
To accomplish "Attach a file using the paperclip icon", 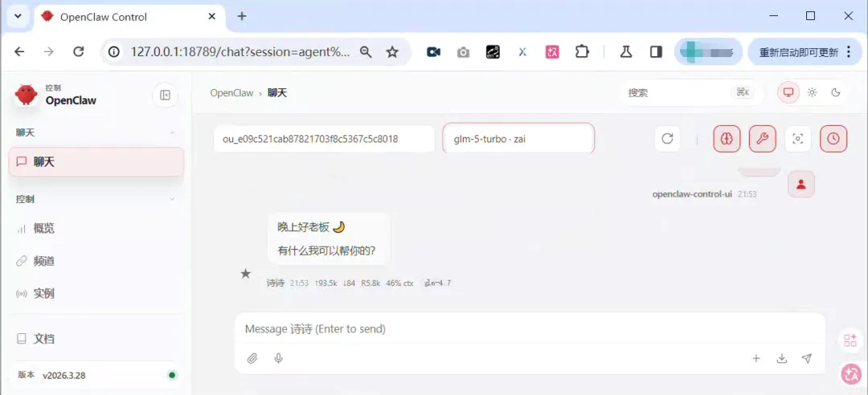I will pos(252,359).
